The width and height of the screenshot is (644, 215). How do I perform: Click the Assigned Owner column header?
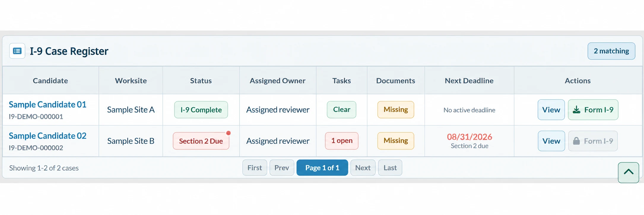pyautogui.click(x=277, y=80)
